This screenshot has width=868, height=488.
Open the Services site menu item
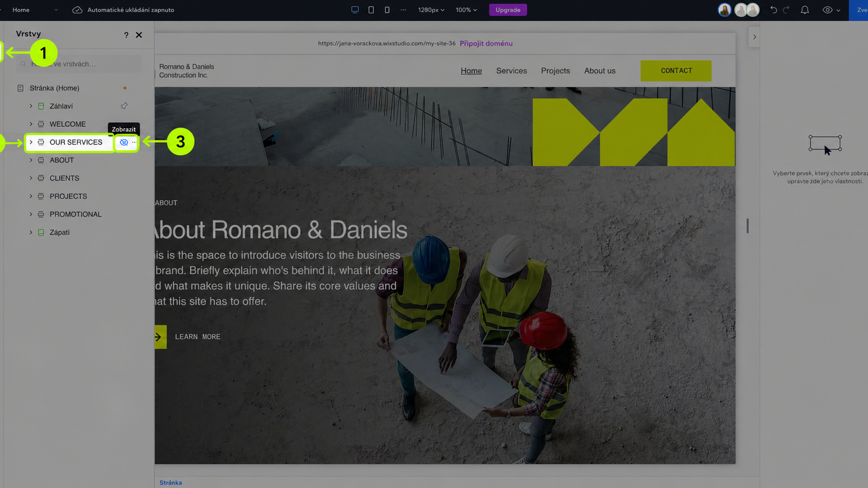pos(512,71)
